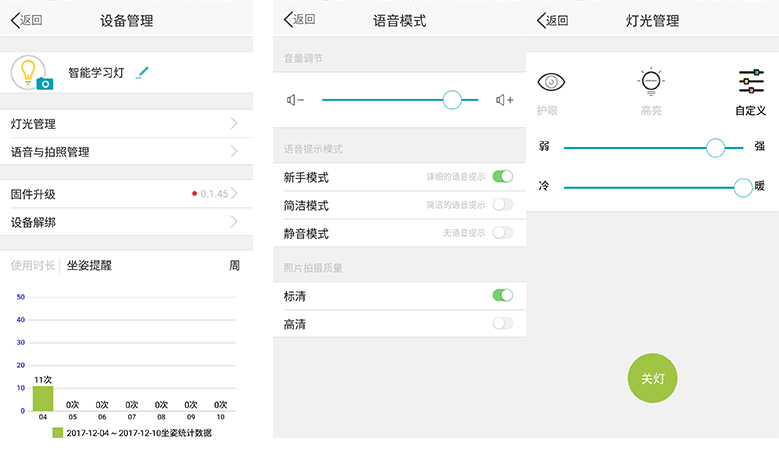Tap the lamp avatar with camera badge
The width and height of the screenshot is (779, 450).
point(31,73)
